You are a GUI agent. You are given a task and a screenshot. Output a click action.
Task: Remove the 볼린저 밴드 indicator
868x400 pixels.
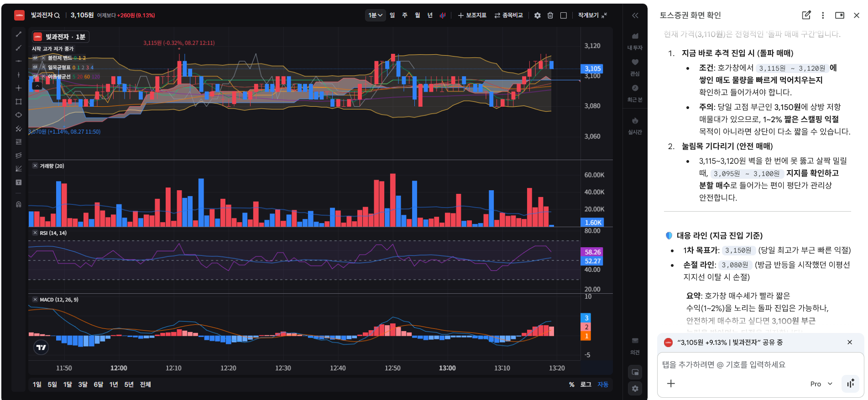click(43, 58)
